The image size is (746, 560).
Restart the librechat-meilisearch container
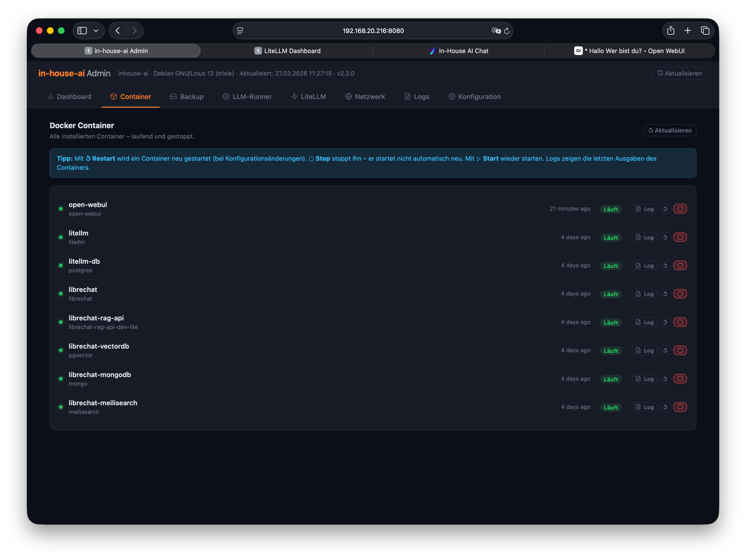point(665,407)
